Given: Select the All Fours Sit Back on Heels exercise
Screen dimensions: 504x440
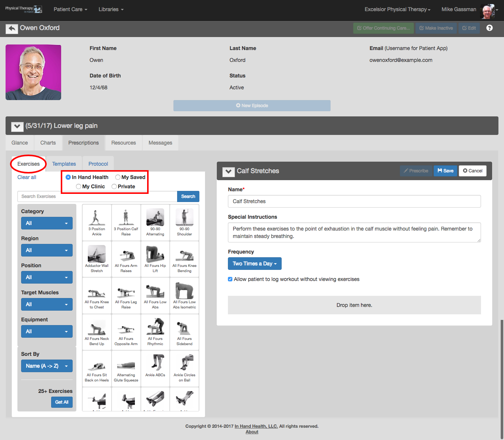Looking at the screenshot, I should pos(97,368).
